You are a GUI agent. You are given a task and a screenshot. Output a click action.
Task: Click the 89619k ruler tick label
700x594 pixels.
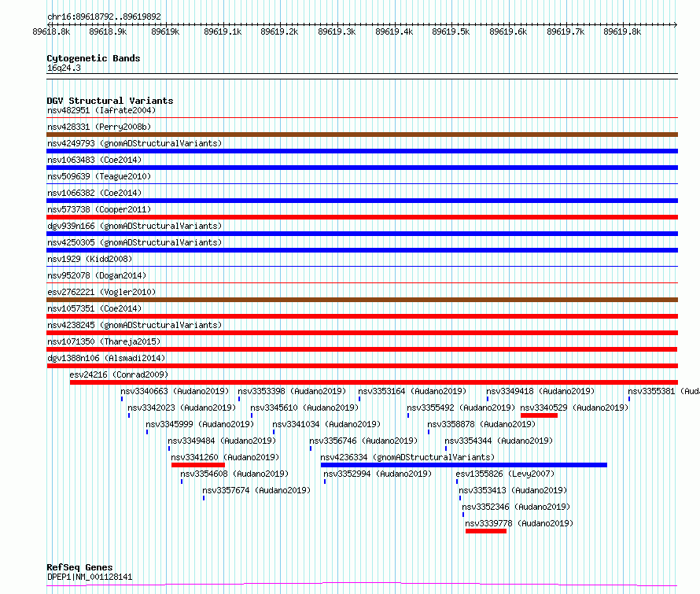[165, 31]
